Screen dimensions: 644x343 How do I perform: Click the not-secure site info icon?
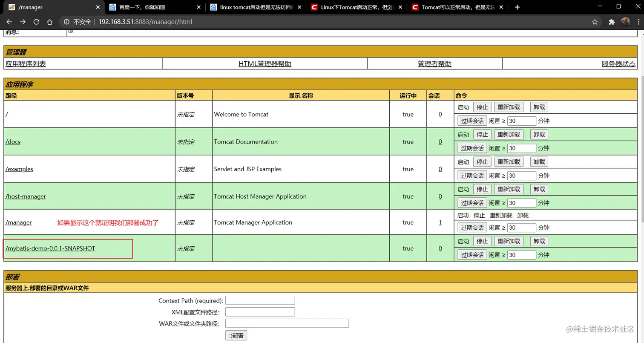(66, 22)
